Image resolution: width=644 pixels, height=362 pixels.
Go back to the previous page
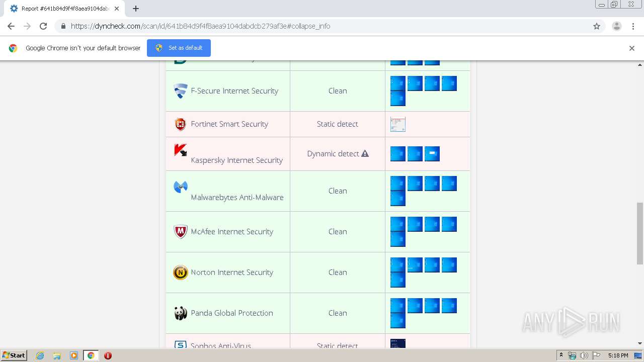click(11, 26)
